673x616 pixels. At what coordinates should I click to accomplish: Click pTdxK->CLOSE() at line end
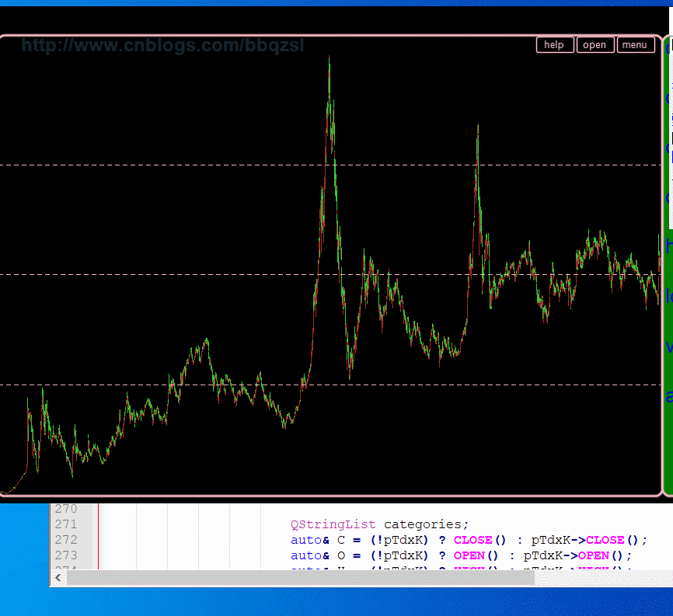click(x=584, y=540)
